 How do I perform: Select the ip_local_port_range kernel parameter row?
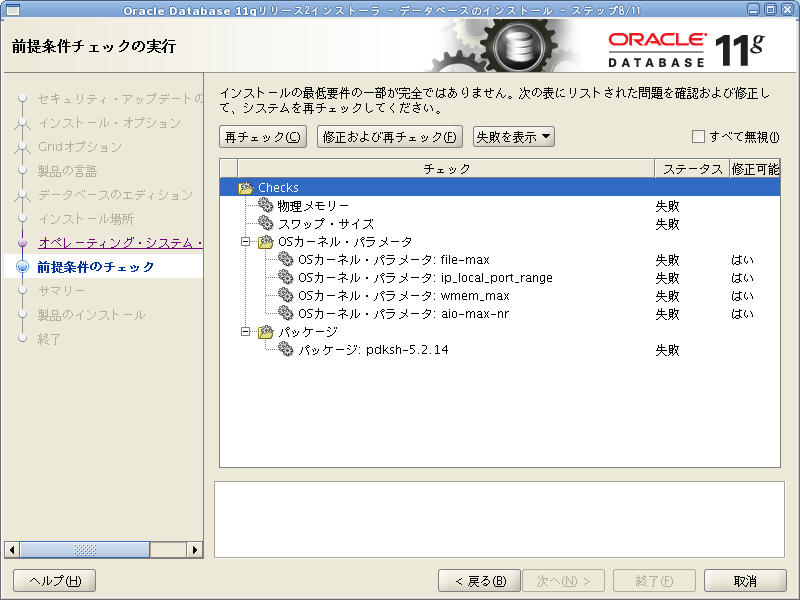coord(500,278)
